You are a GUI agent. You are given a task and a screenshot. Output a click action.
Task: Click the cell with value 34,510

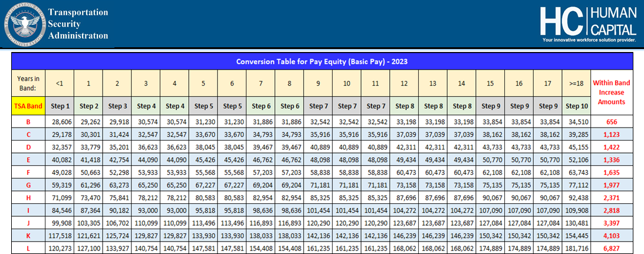click(x=576, y=122)
